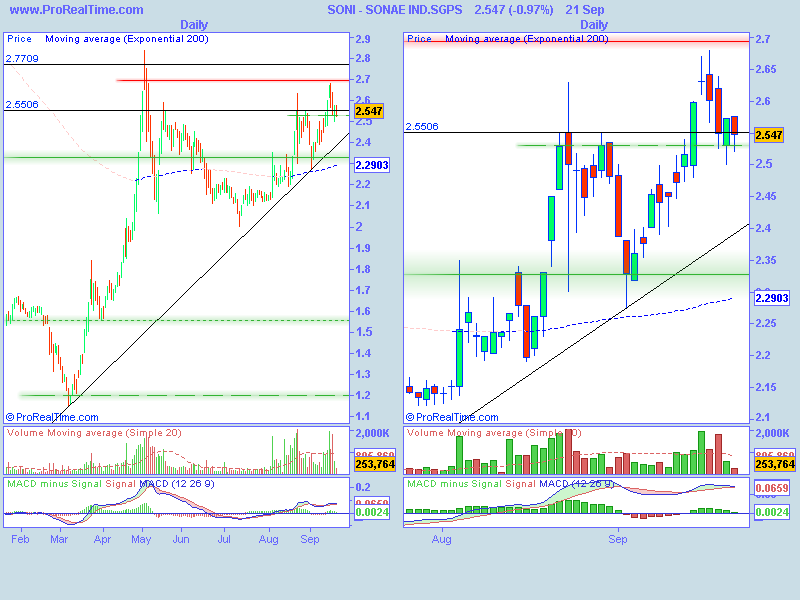Click the Daily label above the Feb–Sep chart
This screenshot has height=600, width=800.
click(x=194, y=24)
